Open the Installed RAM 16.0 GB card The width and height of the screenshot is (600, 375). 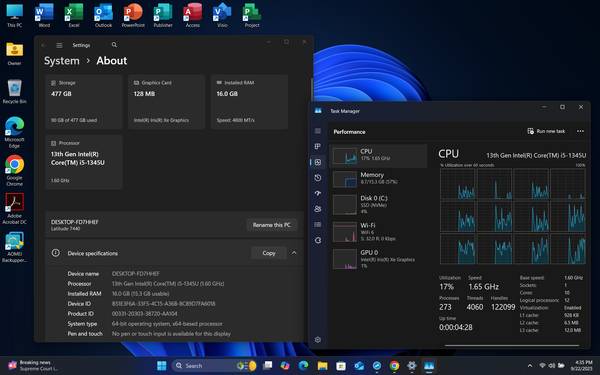click(249, 102)
